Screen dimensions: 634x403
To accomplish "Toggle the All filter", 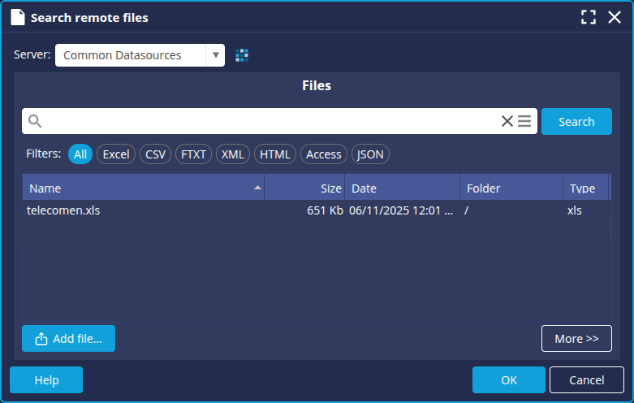I will click(x=80, y=154).
